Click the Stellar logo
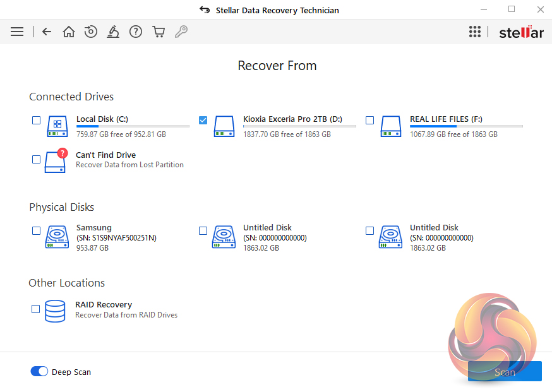552x392 pixels. [522, 32]
